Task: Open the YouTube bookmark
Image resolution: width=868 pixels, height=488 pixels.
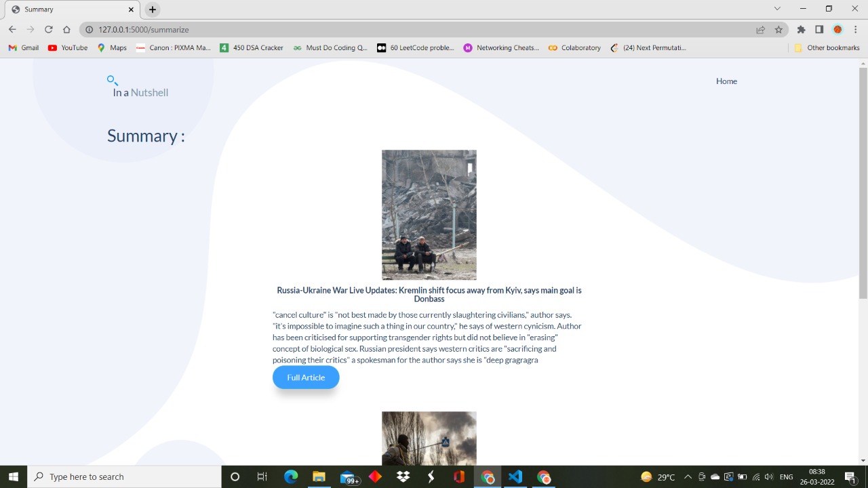Action: 68,47
